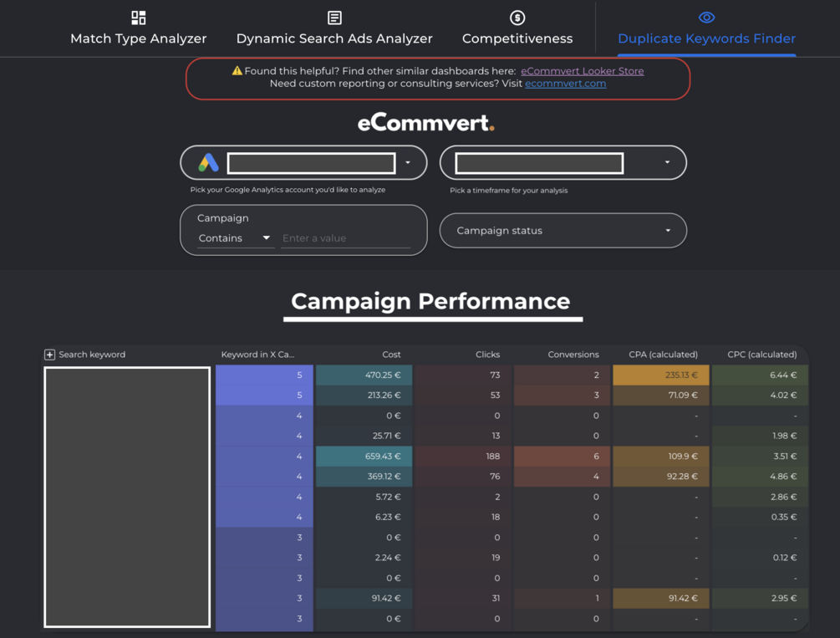This screenshot has height=638, width=840.
Task: Visit the ecommvert.com link
Action: [565, 84]
